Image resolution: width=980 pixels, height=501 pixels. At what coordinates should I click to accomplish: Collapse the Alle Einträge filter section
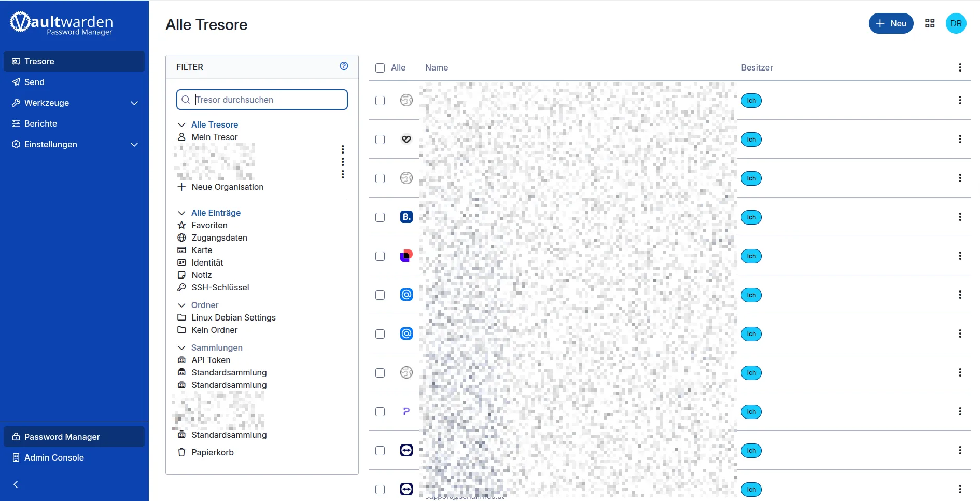pos(181,213)
